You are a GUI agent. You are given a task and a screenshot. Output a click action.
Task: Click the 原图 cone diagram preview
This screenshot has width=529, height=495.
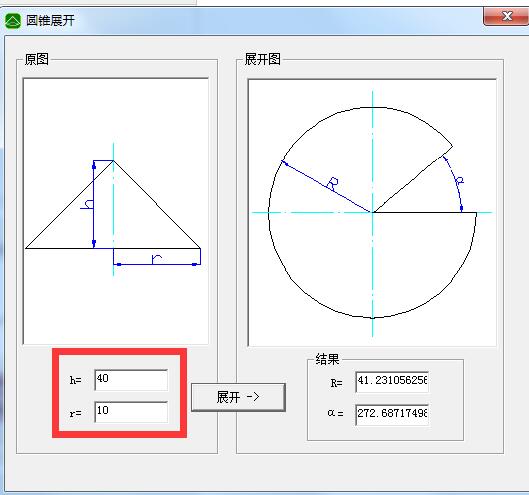pos(115,211)
